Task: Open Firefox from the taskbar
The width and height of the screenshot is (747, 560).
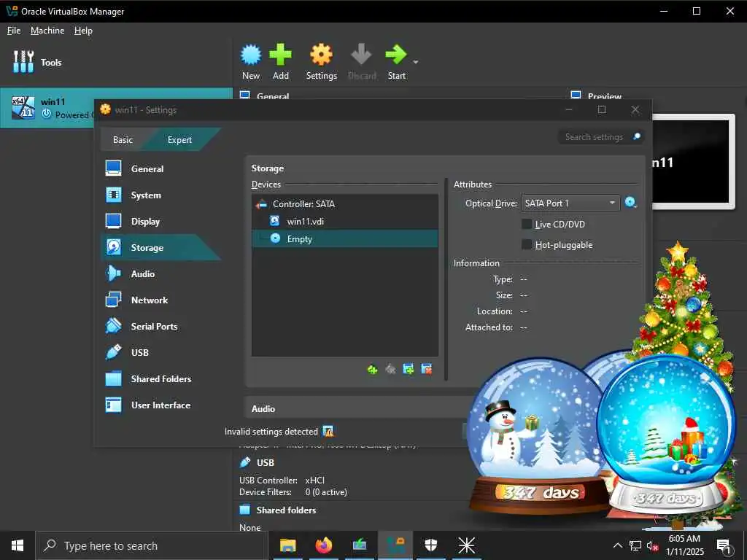Action: pos(323,545)
